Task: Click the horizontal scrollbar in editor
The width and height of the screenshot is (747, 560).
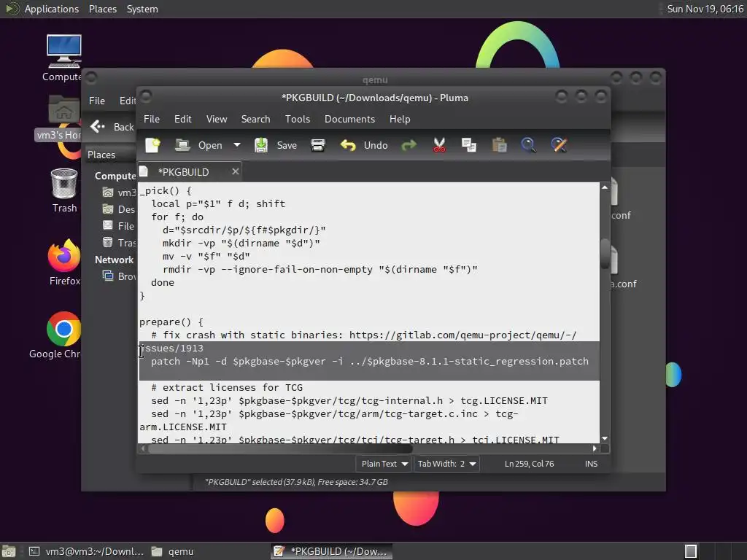Action: pos(280,448)
